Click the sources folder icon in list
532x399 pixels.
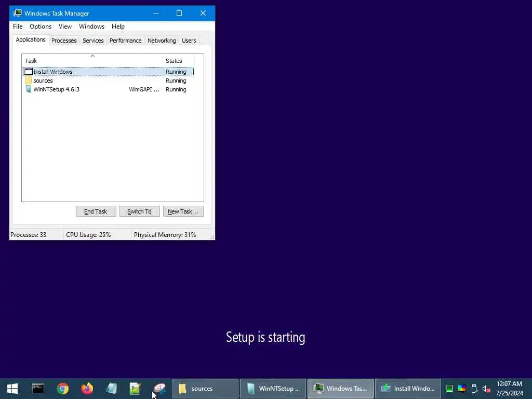tap(29, 81)
